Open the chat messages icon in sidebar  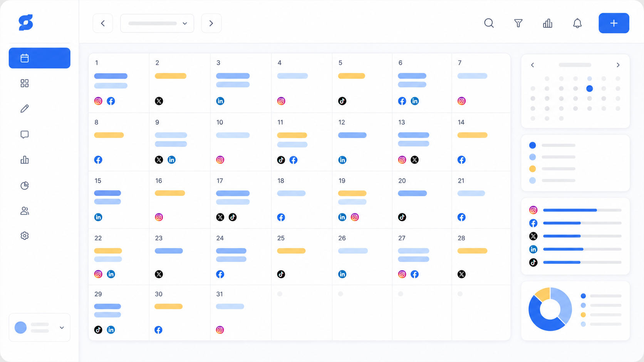click(x=25, y=134)
